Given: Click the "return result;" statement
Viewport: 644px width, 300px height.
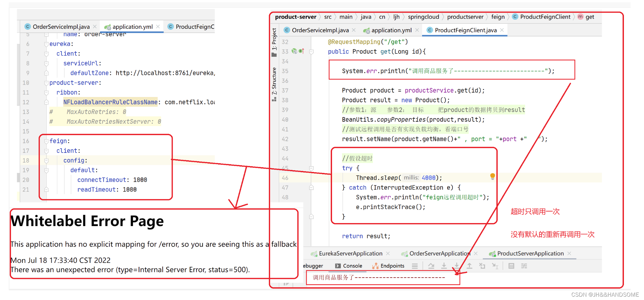Looking at the screenshot, I should point(366,236).
